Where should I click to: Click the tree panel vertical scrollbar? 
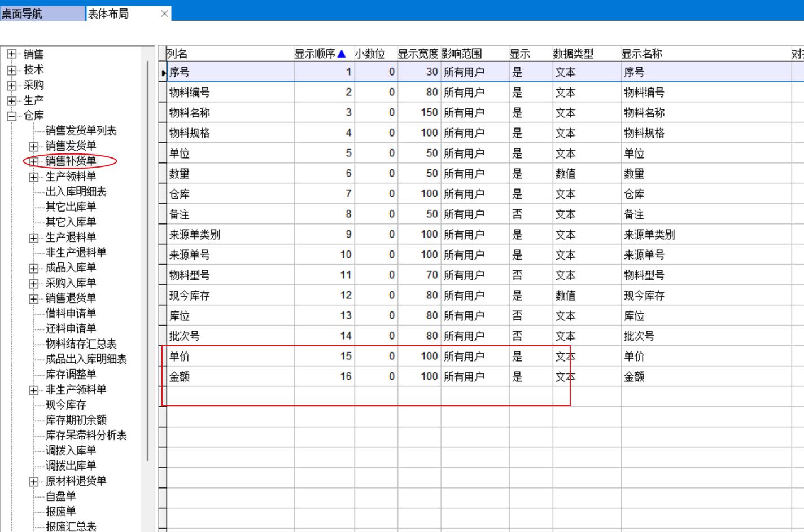point(148,260)
